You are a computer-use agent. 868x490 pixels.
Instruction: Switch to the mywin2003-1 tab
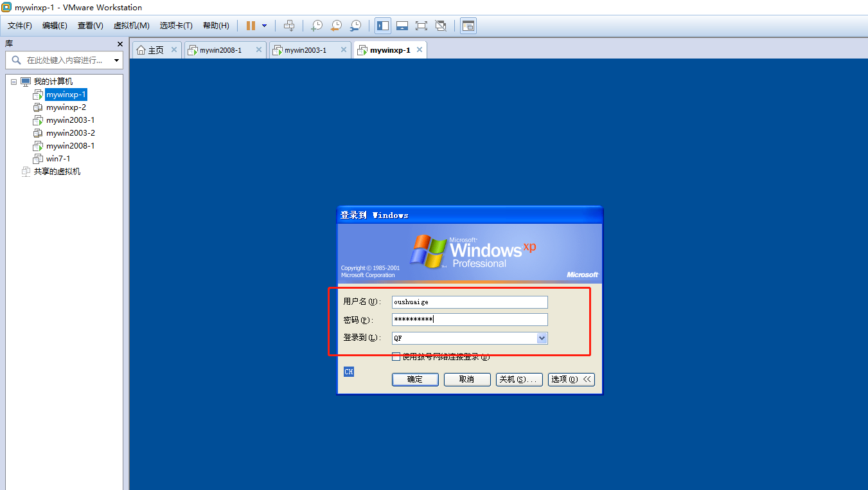click(x=305, y=50)
